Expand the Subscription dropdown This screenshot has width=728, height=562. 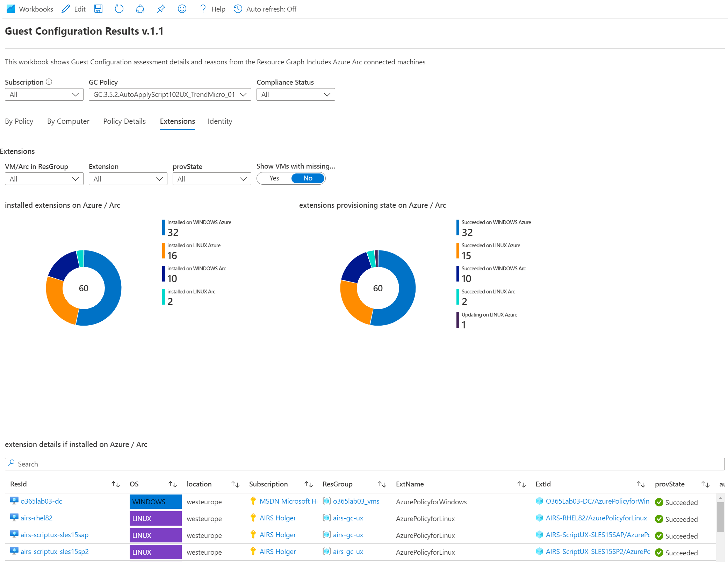tap(44, 94)
